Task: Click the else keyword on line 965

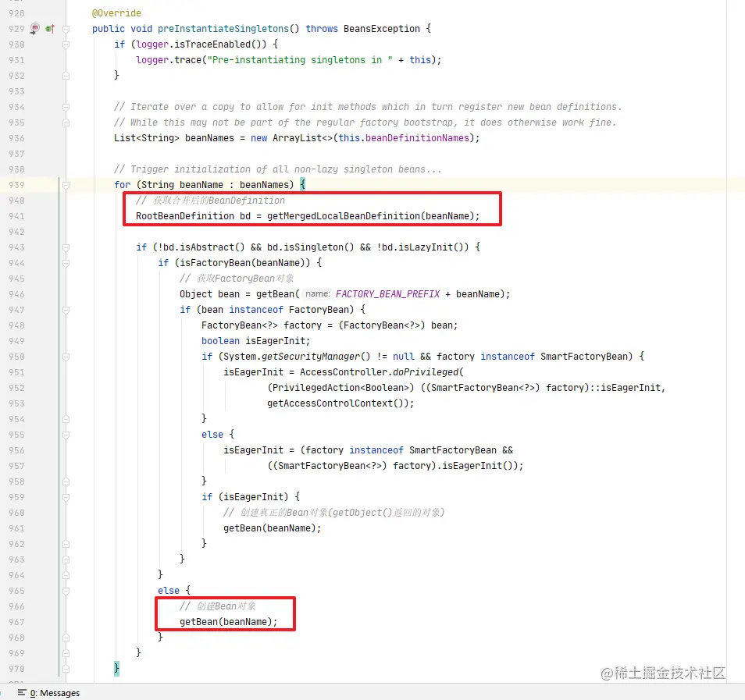Action: (169, 590)
